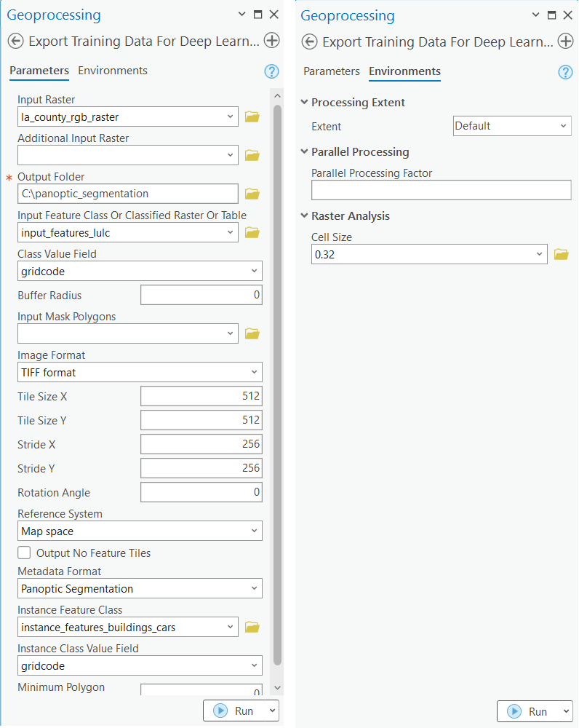Enable Output No Feature Tiles checkbox
579x728 pixels.
[24, 553]
